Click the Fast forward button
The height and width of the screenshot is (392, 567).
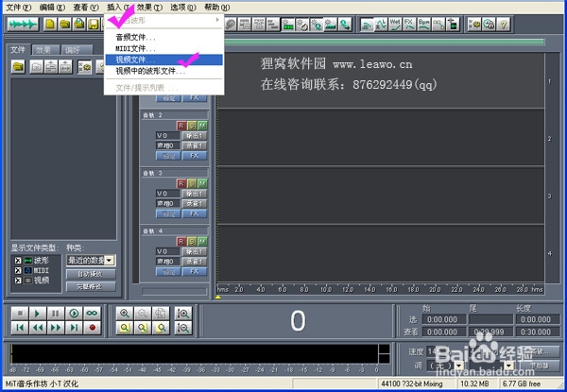tap(56, 328)
